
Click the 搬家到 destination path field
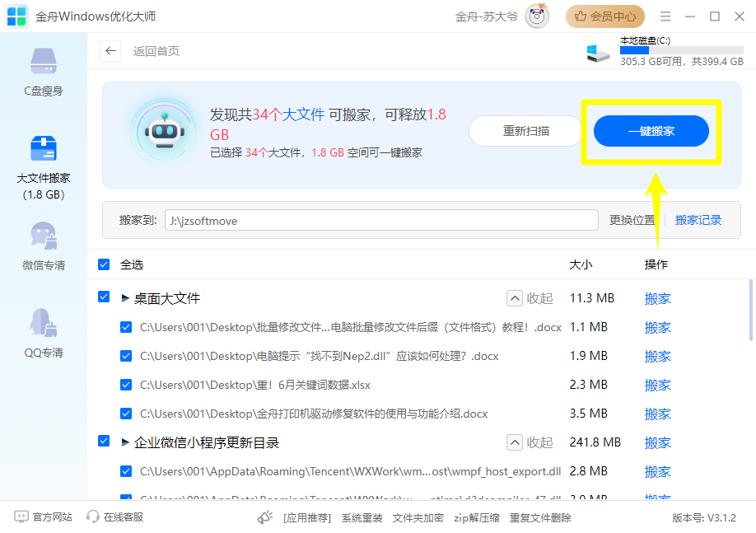(x=381, y=220)
